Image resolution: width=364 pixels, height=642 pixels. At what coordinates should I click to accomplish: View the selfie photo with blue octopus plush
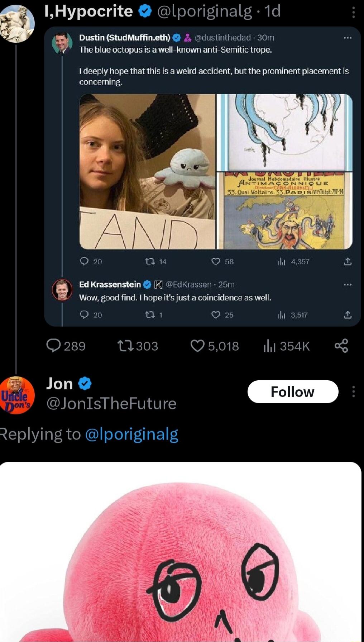click(147, 171)
